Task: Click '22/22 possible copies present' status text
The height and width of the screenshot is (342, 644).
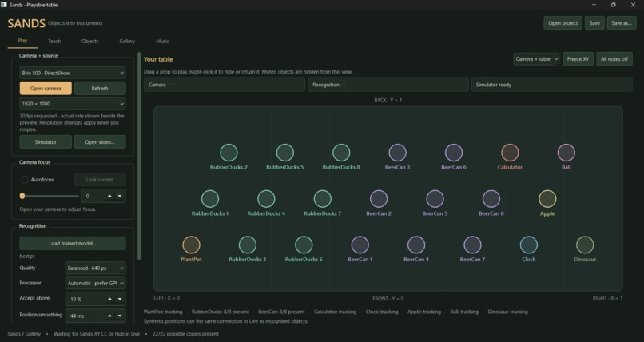Action: click(x=185, y=334)
